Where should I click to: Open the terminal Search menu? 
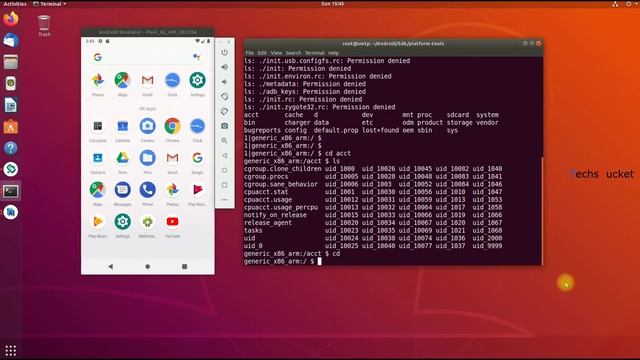tap(293, 53)
